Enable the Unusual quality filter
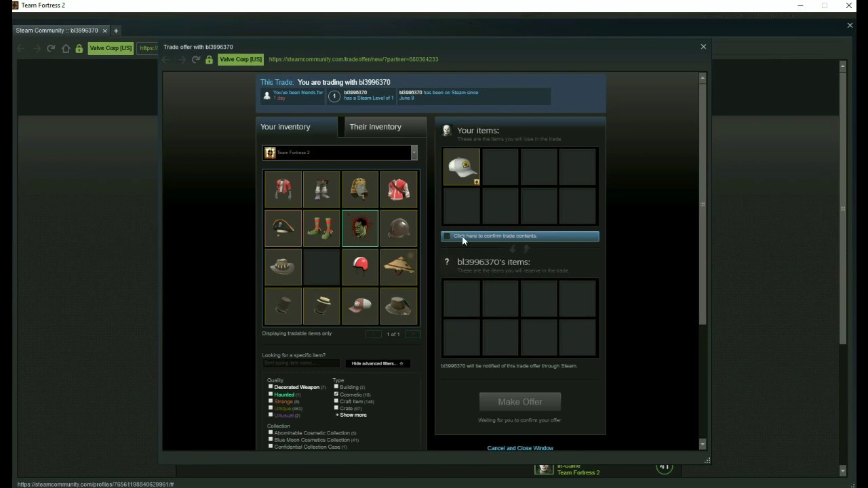The image size is (868, 488). [271, 415]
